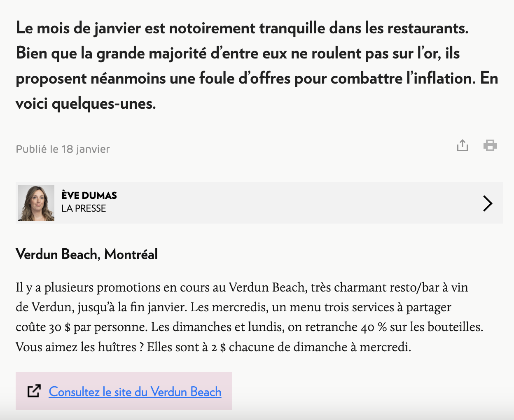Click the bold introductory paragraph

257,66
